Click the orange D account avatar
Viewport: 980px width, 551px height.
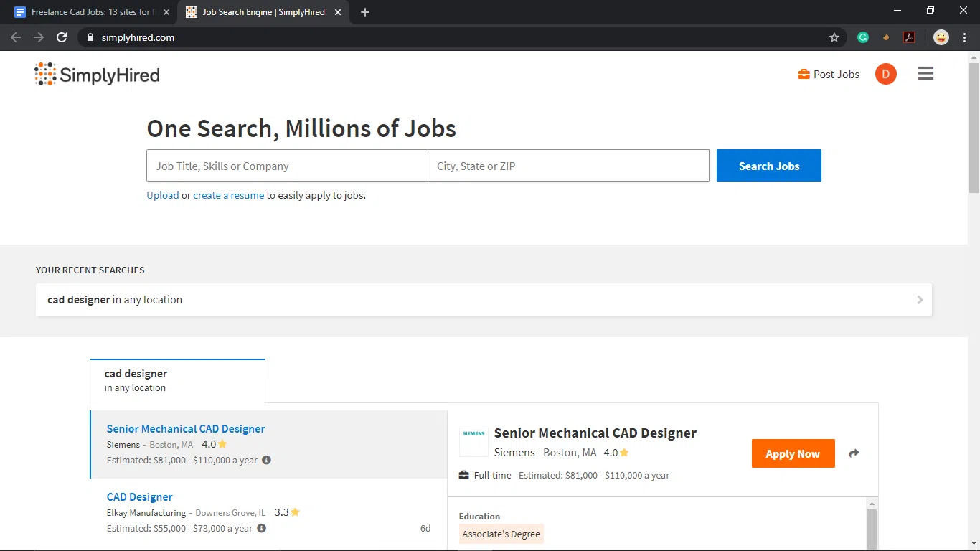click(x=885, y=73)
